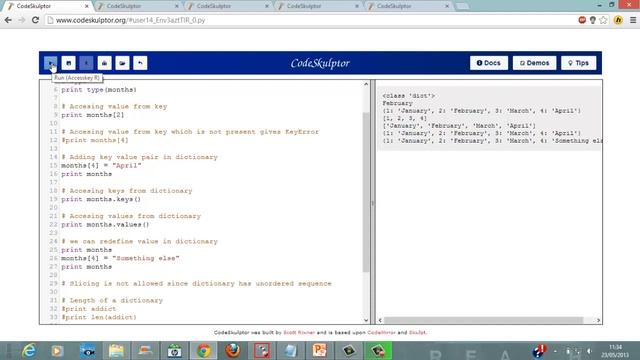Image resolution: width=640 pixels, height=360 pixels.
Task: Click the line 'months[4] = "April"'
Action: 101,166
